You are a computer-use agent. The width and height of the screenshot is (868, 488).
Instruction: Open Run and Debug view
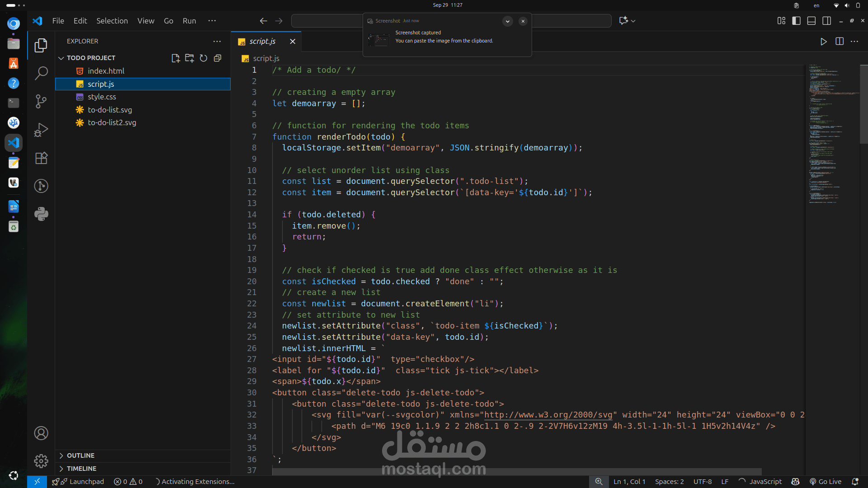coord(41,130)
